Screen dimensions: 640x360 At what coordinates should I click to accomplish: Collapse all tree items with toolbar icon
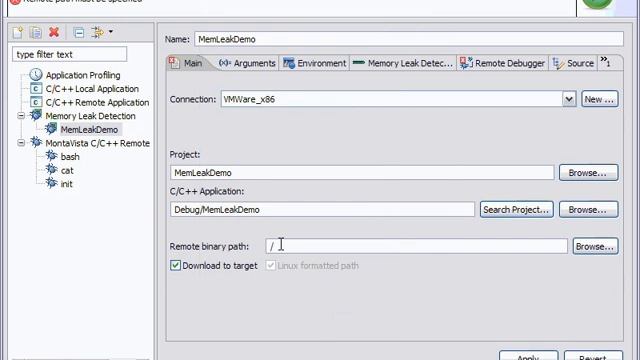79,32
